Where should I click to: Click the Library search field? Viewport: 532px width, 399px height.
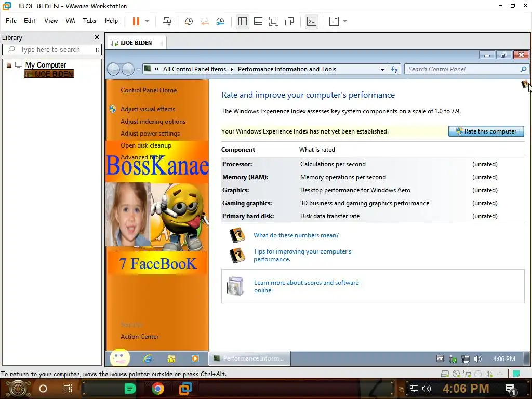52,49
